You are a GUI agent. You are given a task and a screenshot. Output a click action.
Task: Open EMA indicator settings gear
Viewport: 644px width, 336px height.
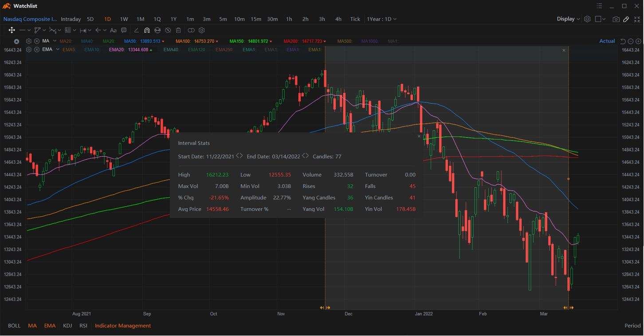pyautogui.click(x=29, y=49)
